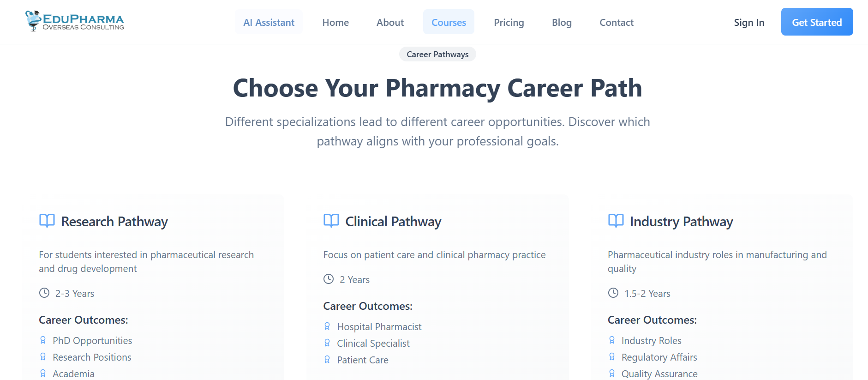Select the Patient Care outcome link
The width and height of the screenshot is (868, 380).
pyautogui.click(x=362, y=360)
